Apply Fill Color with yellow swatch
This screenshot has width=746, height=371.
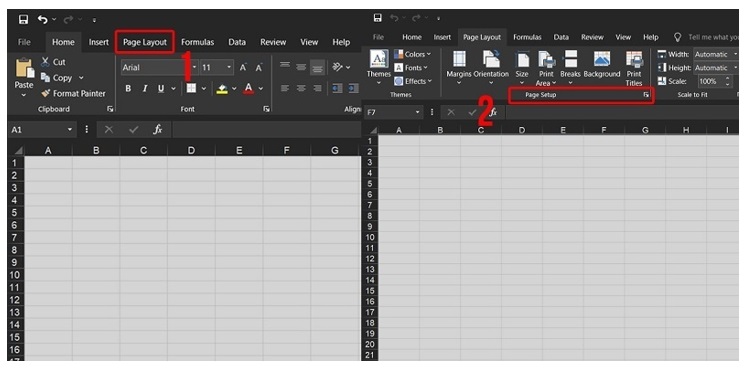[222, 88]
